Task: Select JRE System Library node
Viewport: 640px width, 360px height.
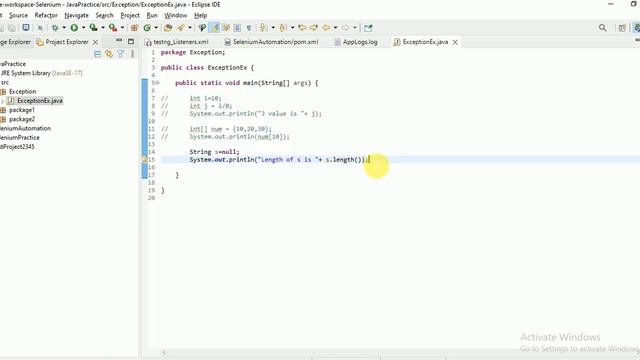Action: pos(41,73)
